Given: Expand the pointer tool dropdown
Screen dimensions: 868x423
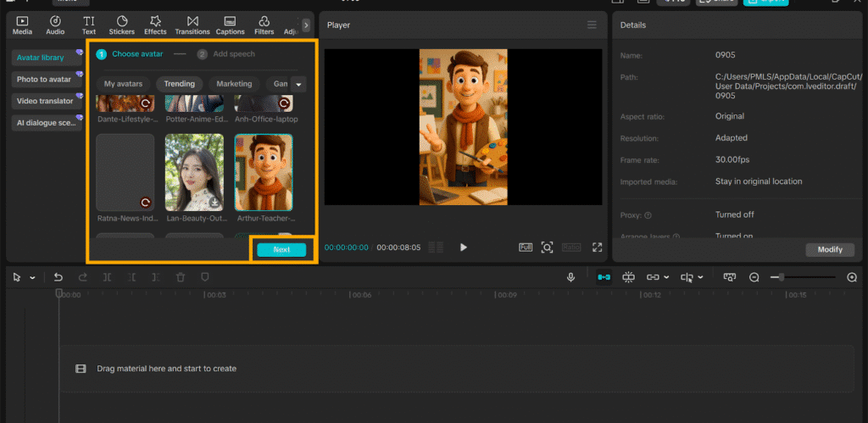Looking at the screenshot, I should [x=32, y=277].
